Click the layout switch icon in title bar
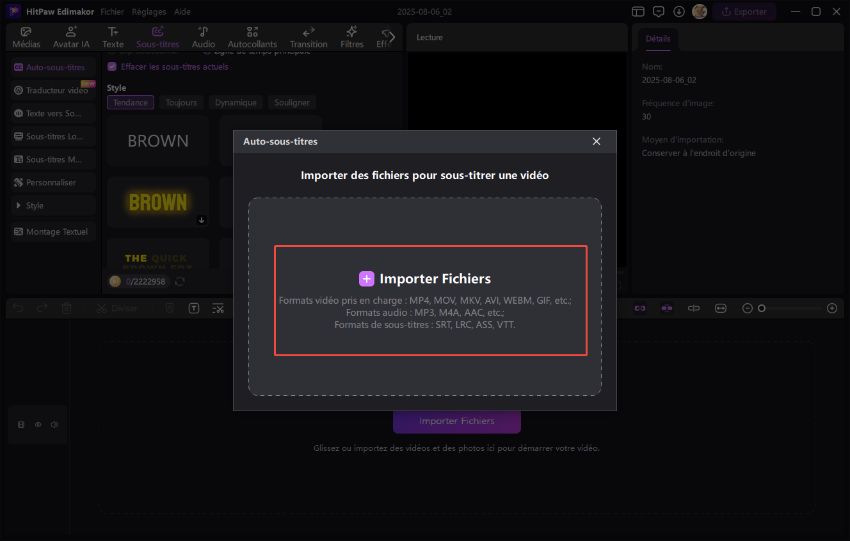The height and width of the screenshot is (541, 850). [639, 11]
